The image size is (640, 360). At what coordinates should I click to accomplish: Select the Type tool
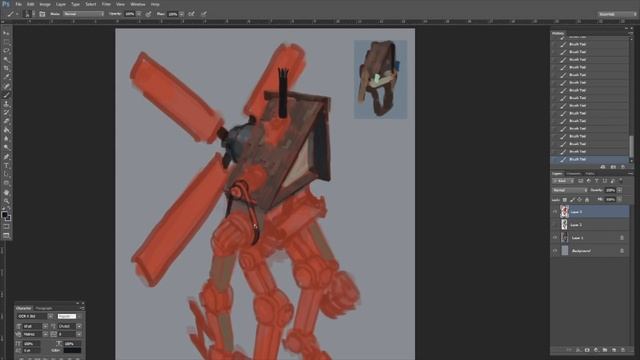6,166
